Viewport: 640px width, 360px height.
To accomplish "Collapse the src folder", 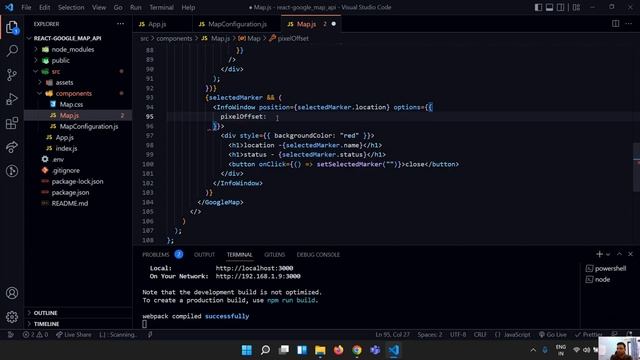I will point(36,71).
